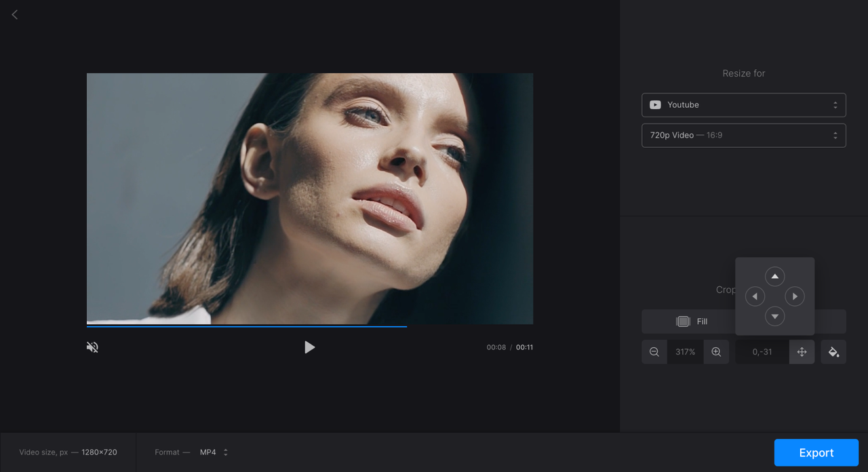This screenshot has width=868, height=472.
Task: Nudge the video down with the arrow icon
Action: point(774,316)
